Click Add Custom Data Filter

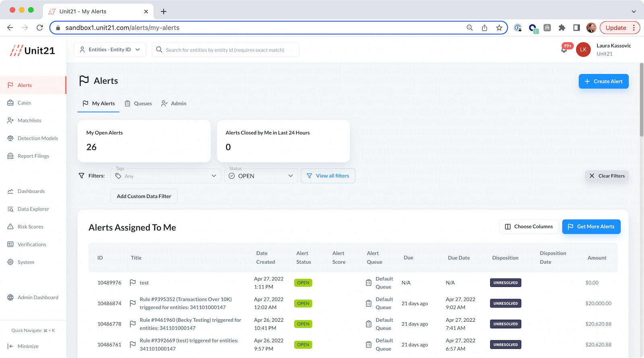[x=144, y=196]
